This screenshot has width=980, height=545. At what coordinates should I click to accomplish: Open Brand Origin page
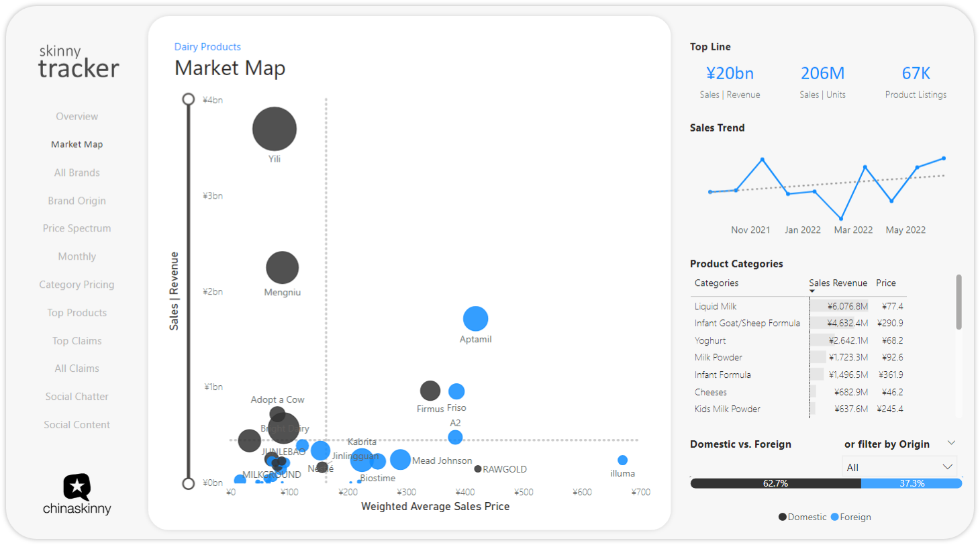click(77, 201)
